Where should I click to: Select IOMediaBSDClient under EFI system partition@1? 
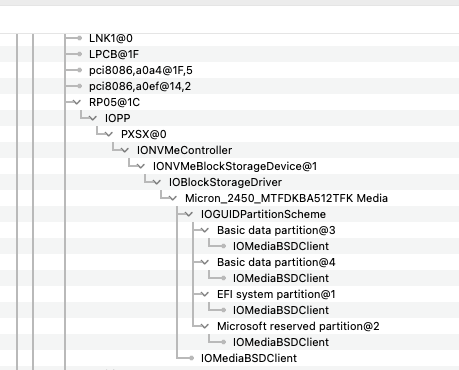[x=281, y=310]
